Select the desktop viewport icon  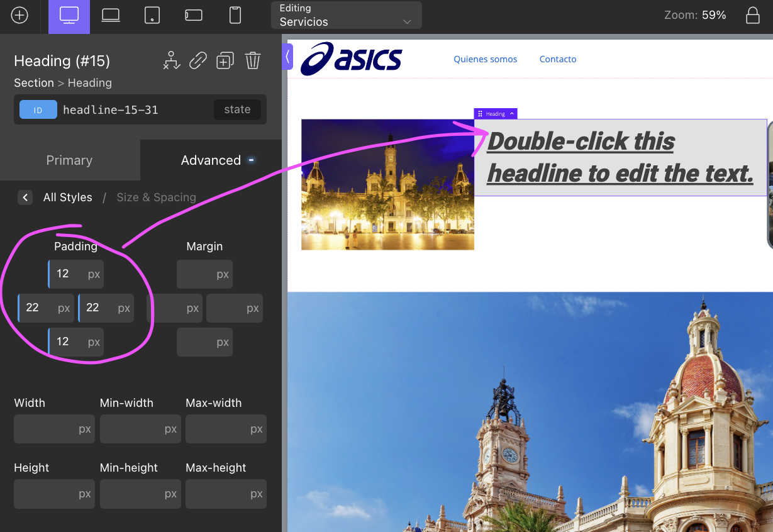[69, 16]
